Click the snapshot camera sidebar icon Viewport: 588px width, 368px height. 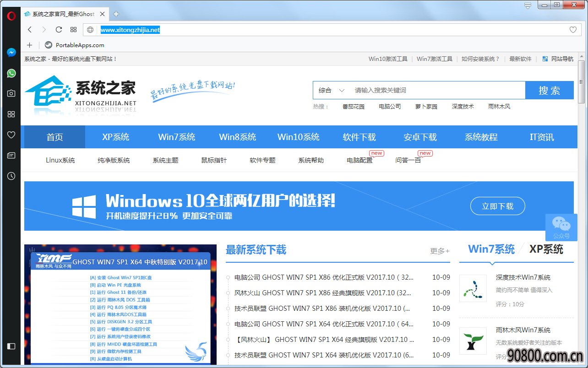pos(11,93)
